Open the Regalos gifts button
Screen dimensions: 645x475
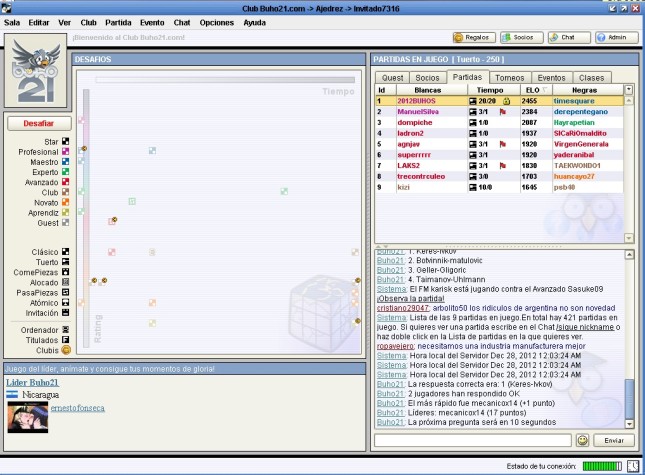coord(474,37)
